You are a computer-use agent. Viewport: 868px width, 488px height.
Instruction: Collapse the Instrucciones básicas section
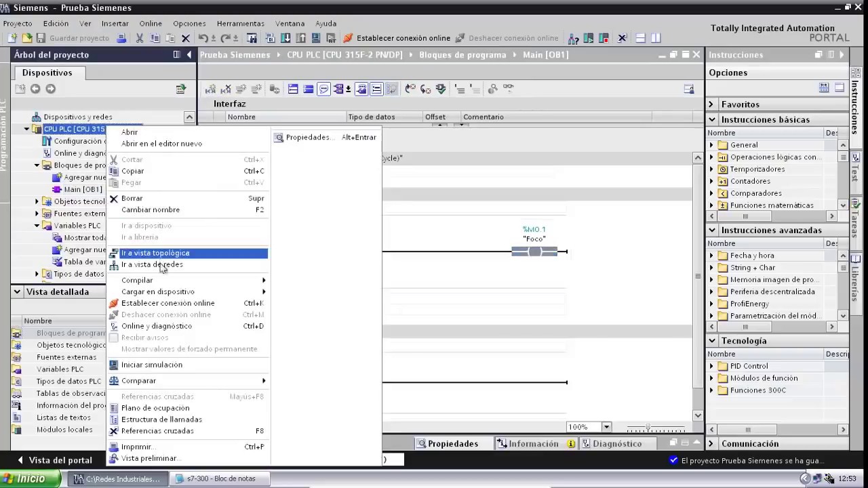712,119
